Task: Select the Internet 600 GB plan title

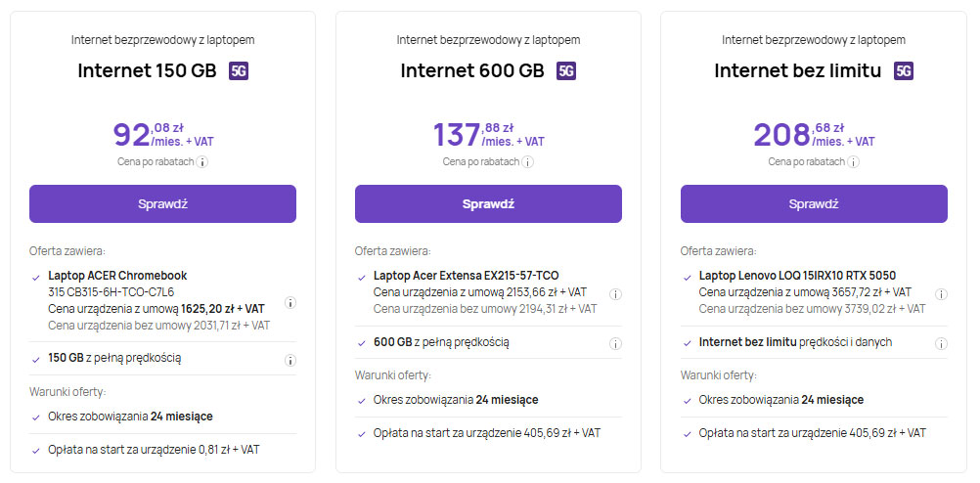Action: (472, 70)
